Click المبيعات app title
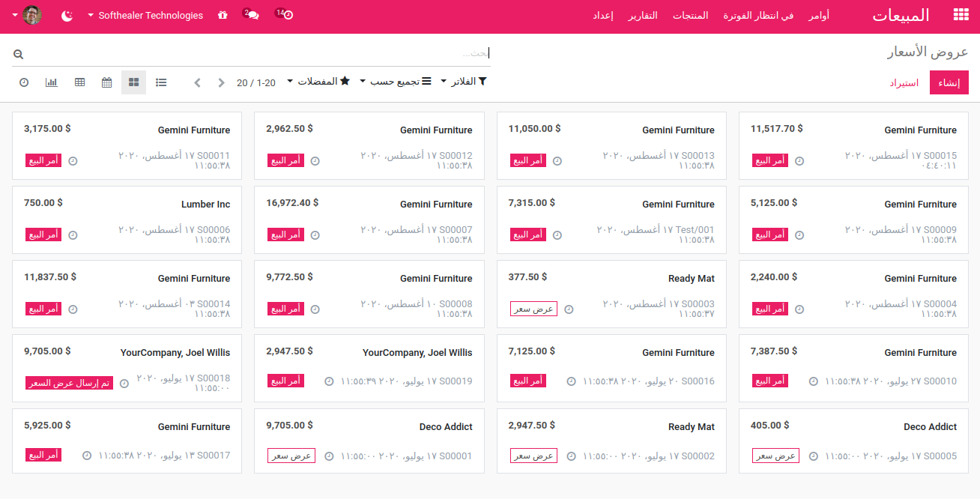The image size is (980, 499). (x=901, y=15)
